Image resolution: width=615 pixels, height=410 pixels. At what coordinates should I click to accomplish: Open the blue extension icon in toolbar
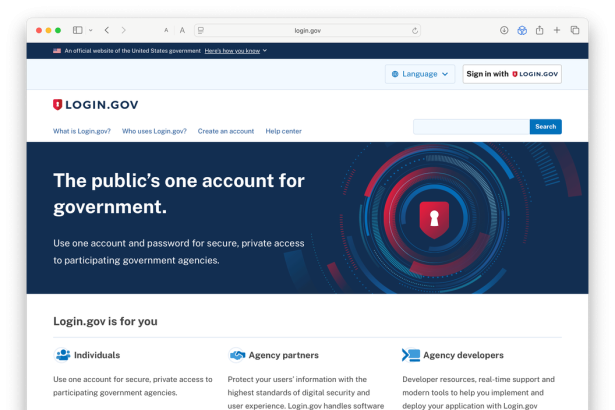tap(522, 30)
